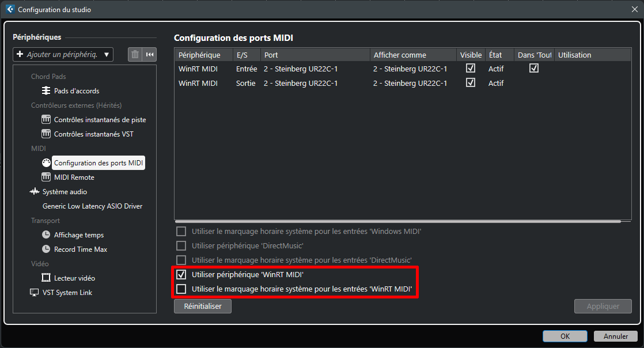Open the Lecteur vidéo item
This screenshot has height=348, width=644.
(74, 278)
